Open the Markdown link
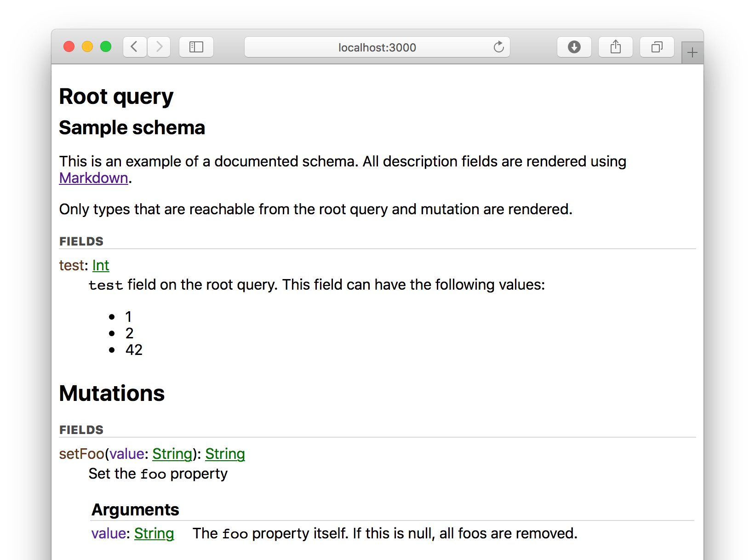 [93, 178]
